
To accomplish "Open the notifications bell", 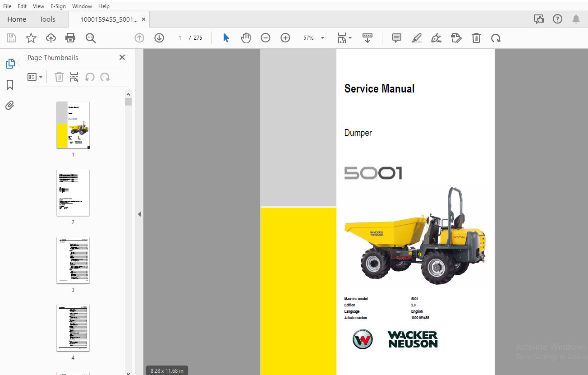I will (x=576, y=19).
